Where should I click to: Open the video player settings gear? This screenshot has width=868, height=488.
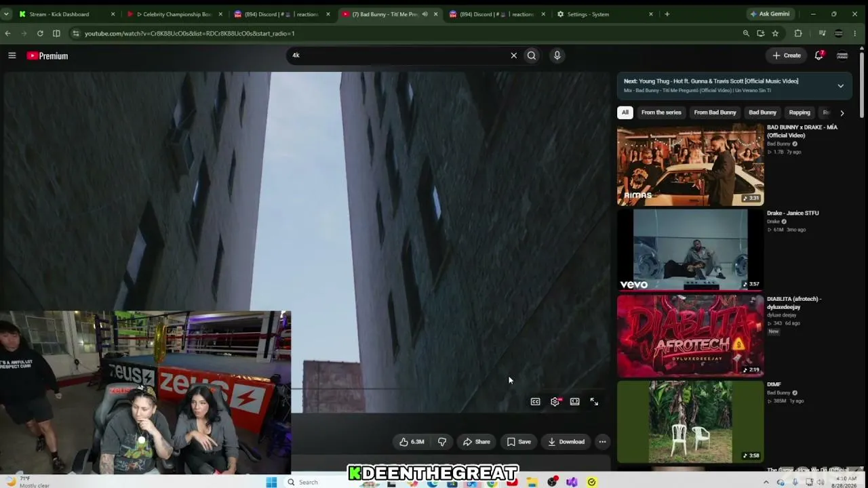555,402
